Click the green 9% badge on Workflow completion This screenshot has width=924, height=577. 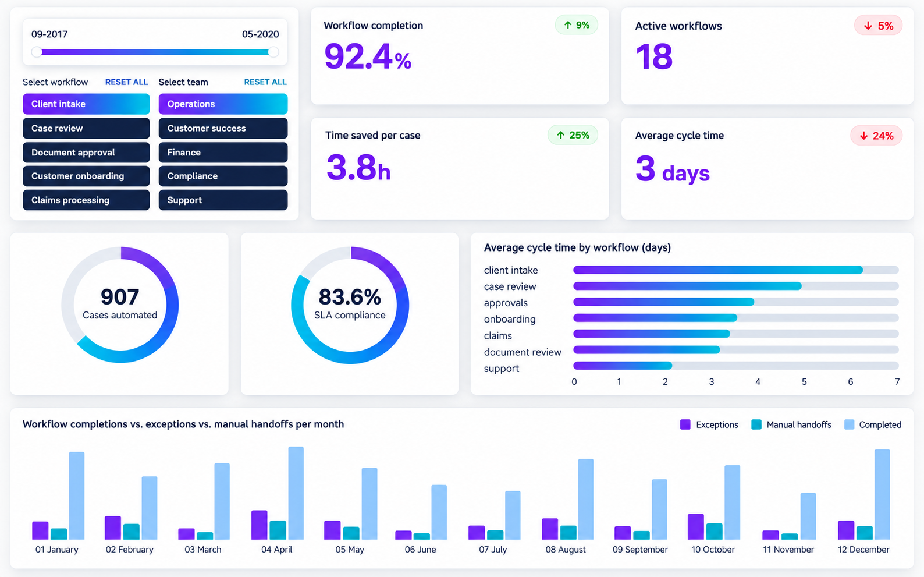pos(576,25)
